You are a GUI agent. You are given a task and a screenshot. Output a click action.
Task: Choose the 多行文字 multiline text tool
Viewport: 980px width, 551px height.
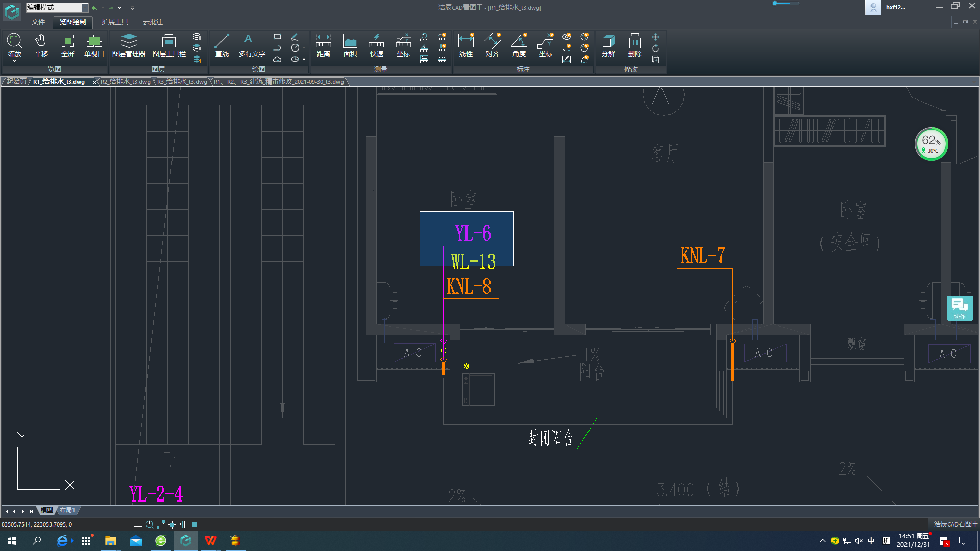point(252,45)
